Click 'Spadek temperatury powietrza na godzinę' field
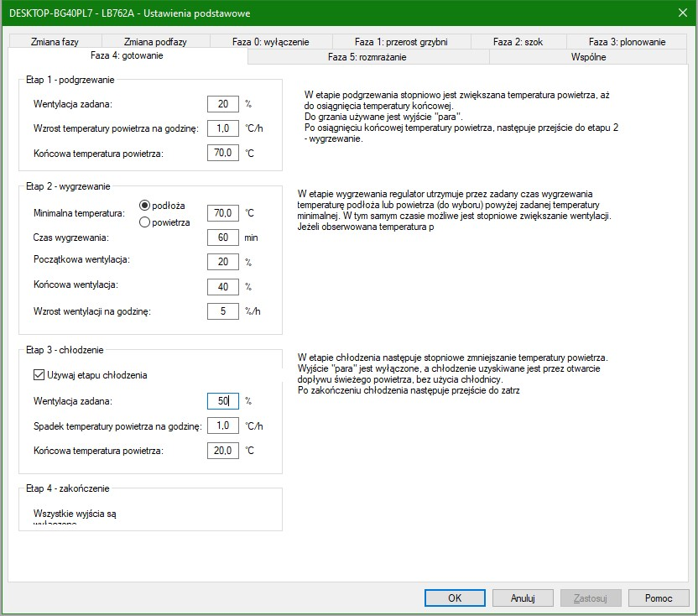This screenshot has width=698, height=616. [223, 425]
